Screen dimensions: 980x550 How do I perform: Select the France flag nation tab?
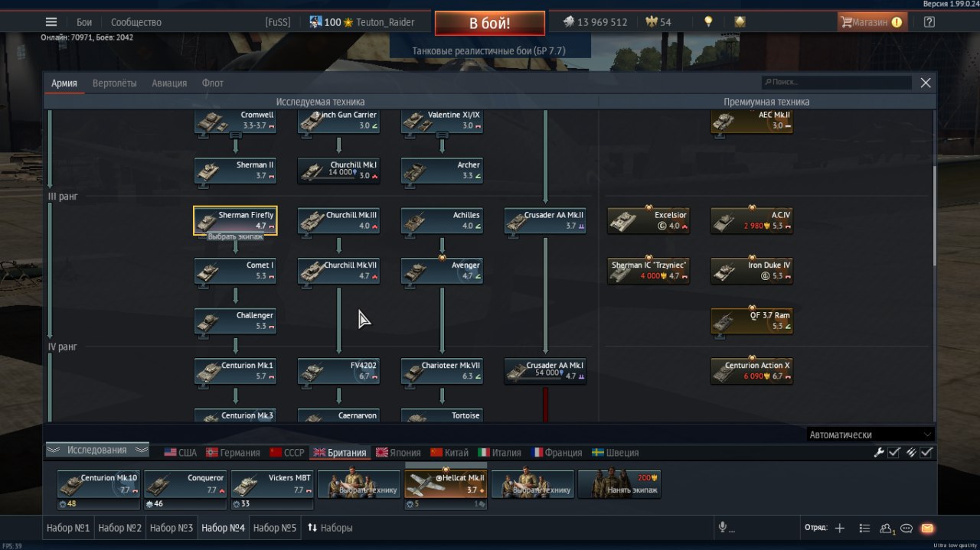click(x=557, y=452)
